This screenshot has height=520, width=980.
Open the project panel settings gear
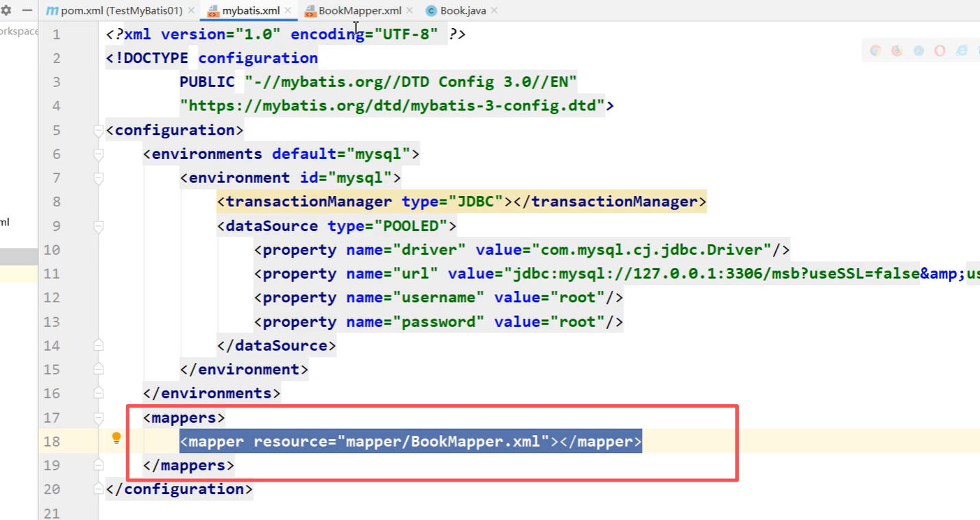point(6,11)
